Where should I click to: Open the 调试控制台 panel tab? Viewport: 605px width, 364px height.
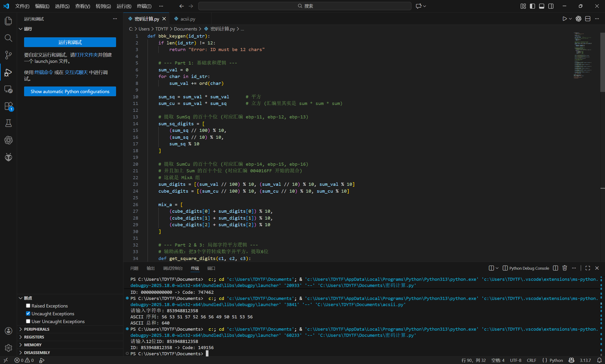click(173, 268)
